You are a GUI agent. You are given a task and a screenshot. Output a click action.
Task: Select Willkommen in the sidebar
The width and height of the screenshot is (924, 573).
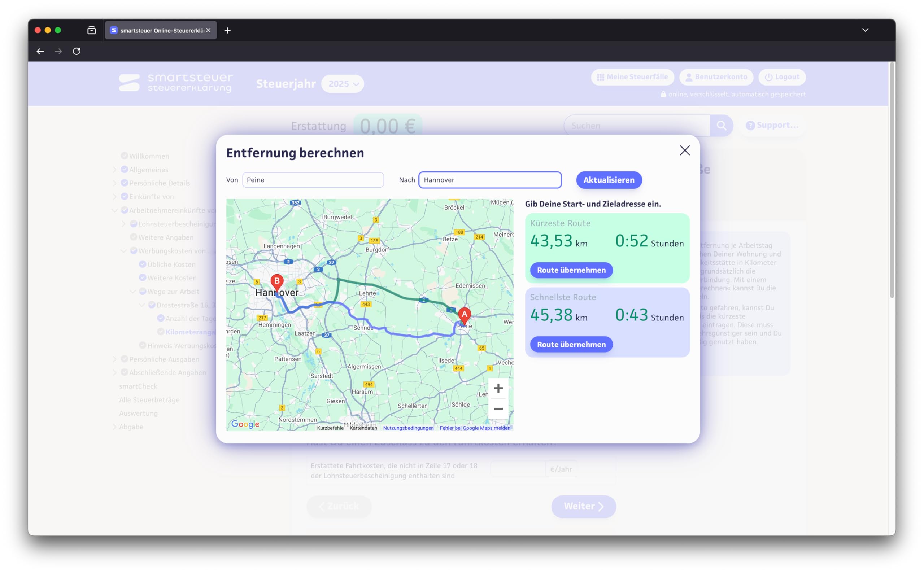pyautogui.click(x=149, y=156)
